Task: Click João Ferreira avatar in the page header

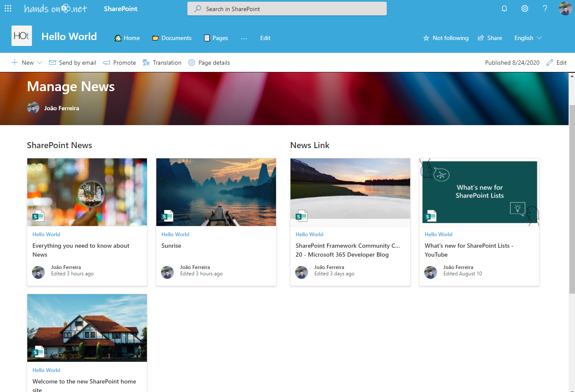Action: pos(33,108)
